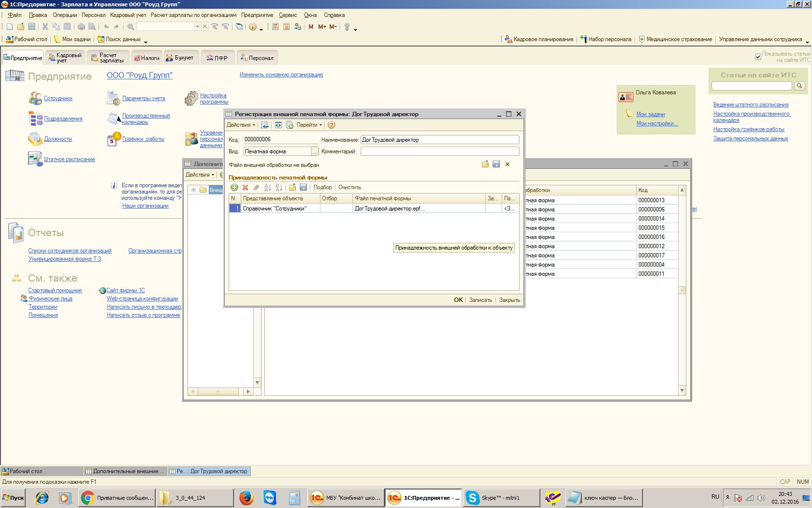This screenshot has height=508, width=812.
Task: Expand the tree node in left panel
Action: point(193,190)
